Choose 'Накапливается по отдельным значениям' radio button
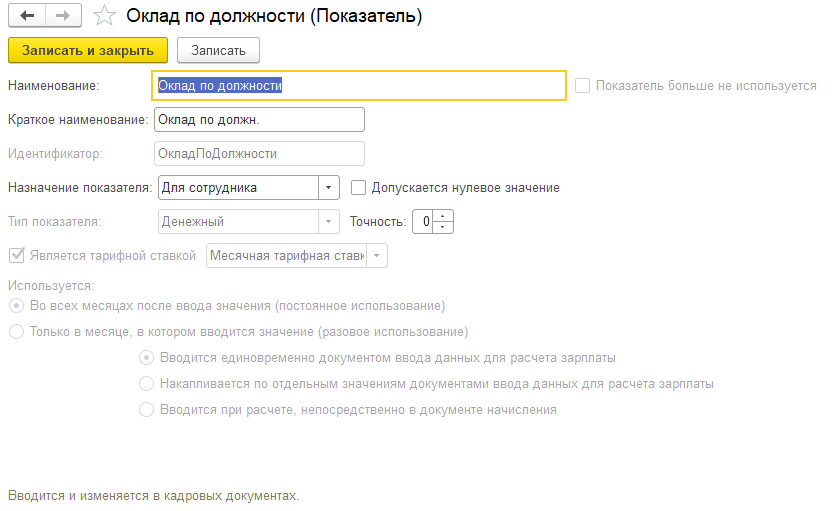 tap(147, 383)
